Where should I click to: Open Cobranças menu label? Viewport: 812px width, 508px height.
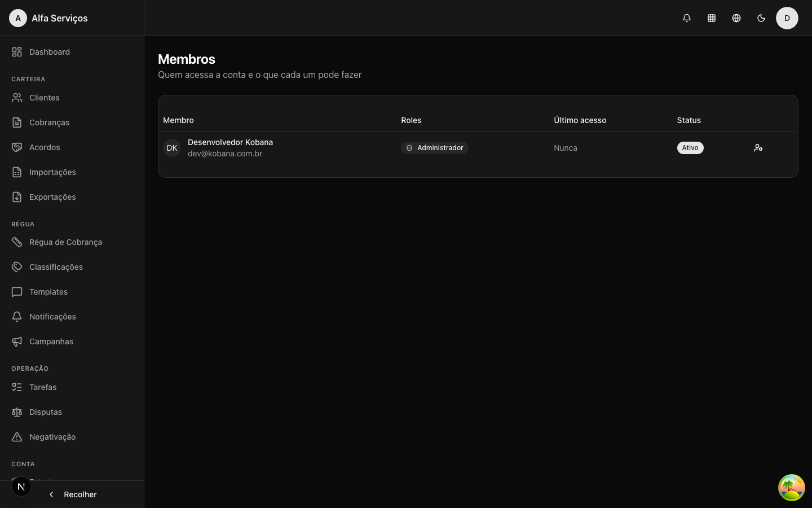click(49, 122)
